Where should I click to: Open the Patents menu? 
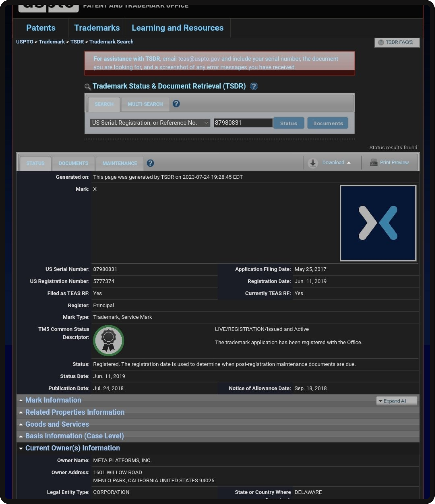pyautogui.click(x=41, y=28)
